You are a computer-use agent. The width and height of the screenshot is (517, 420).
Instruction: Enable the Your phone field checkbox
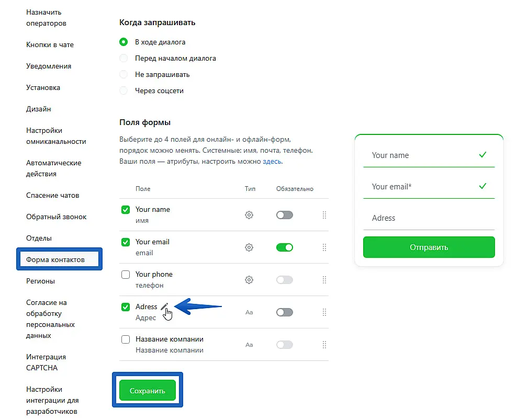126,275
